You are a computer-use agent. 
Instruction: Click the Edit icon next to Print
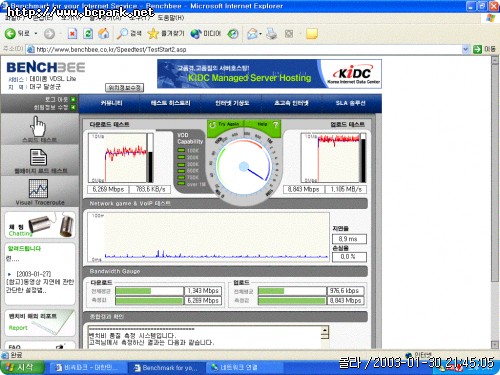[289, 33]
